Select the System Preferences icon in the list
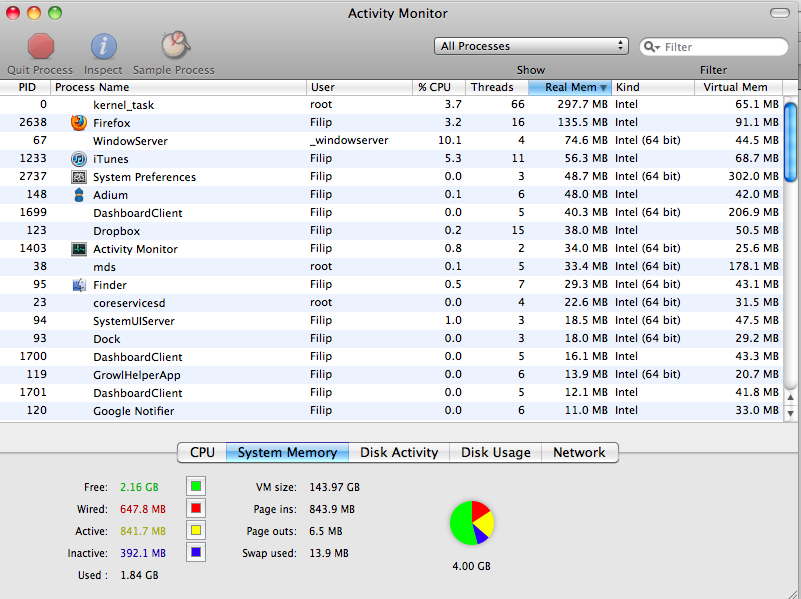The width and height of the screenshot is (801, 599). point(79,177)
